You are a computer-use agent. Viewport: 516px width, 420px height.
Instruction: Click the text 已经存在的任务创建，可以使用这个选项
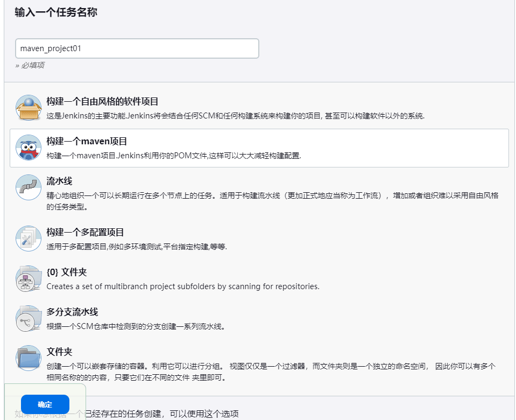click(x=162, y=414)
